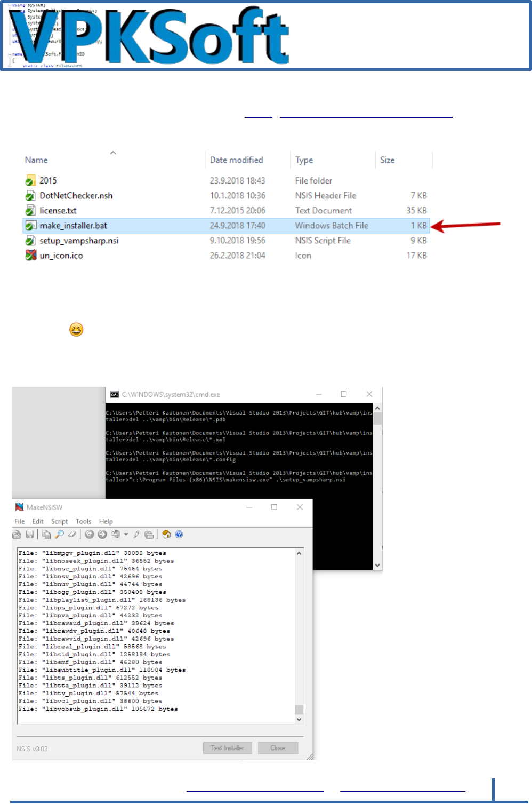The width and height of the screenshot is (532, 804).
Task: Click the 2015 folder icon
Action: (31, 180)
